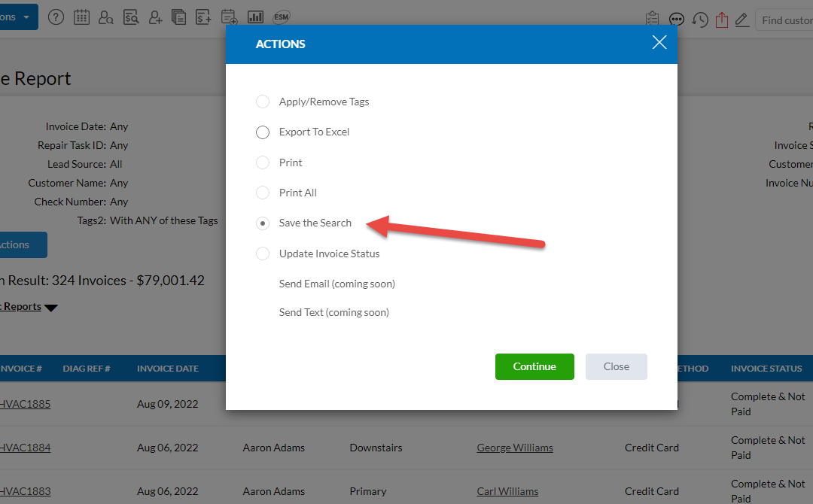Image resolution: width=813 pixels, height=504 pixels.
Task: Expand the Reports dropdown arrow
Action: coord(50,307)
